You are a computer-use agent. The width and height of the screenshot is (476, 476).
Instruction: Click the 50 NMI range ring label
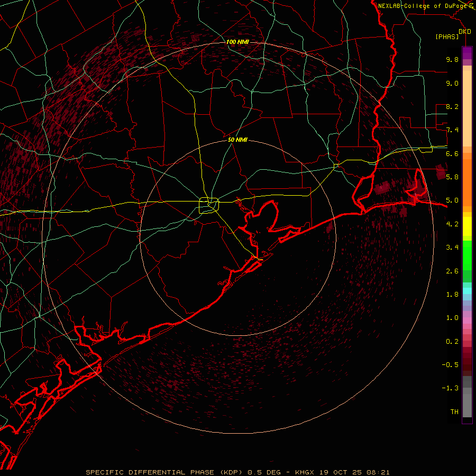pyautogui.click(x=237, y=140)
